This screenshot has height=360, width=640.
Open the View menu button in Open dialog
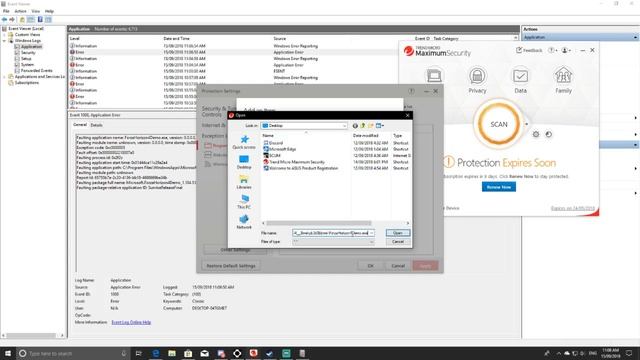[x=380, y=126]
